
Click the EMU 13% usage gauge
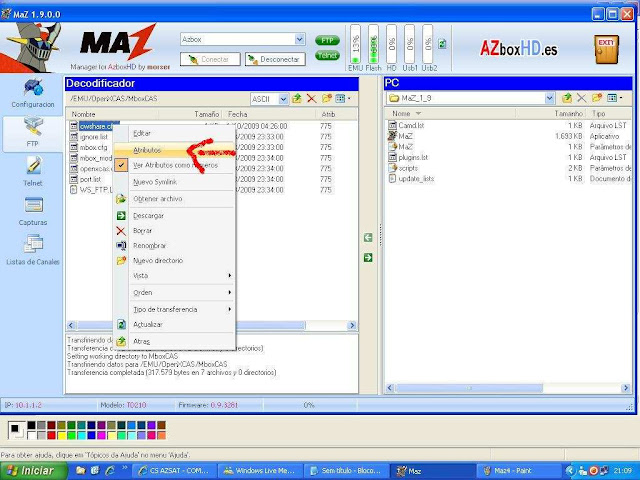pos(355,44)
